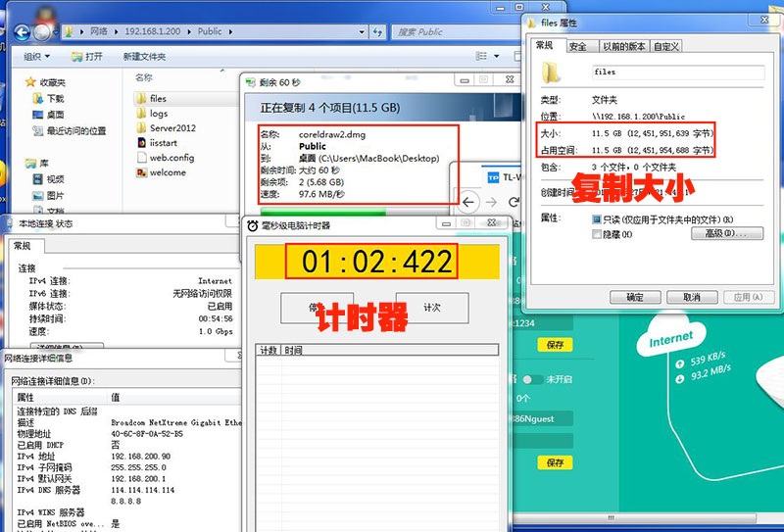Toggle the 只读 checkbox in files 属性
The height and width of the screenshot is (532, 784).
[x=596, y=219]
